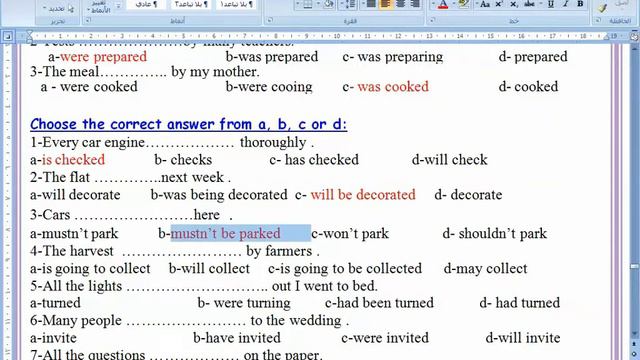Open the highlight color dropdown arrow
This screenshot has width=640, height=360.
(455, 4)
